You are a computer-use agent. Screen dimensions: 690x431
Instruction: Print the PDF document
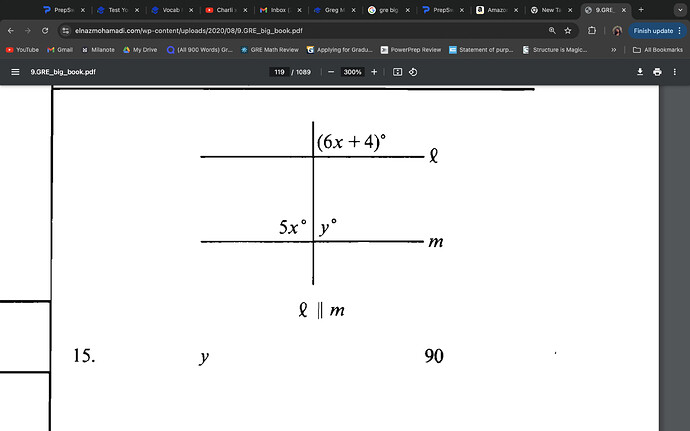tap(657, 72)
